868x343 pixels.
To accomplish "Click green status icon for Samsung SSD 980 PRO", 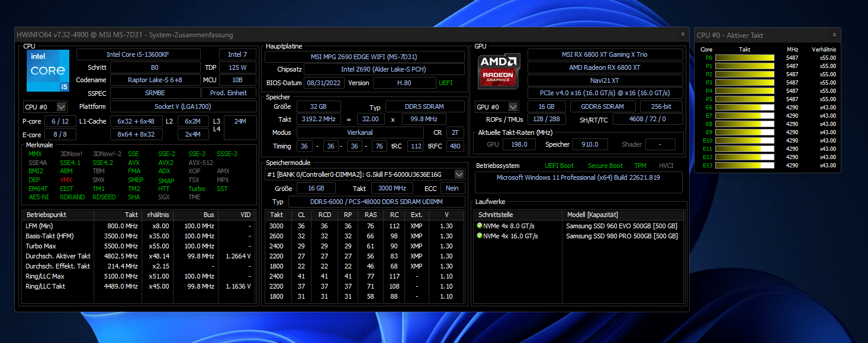I will point(479,236).
